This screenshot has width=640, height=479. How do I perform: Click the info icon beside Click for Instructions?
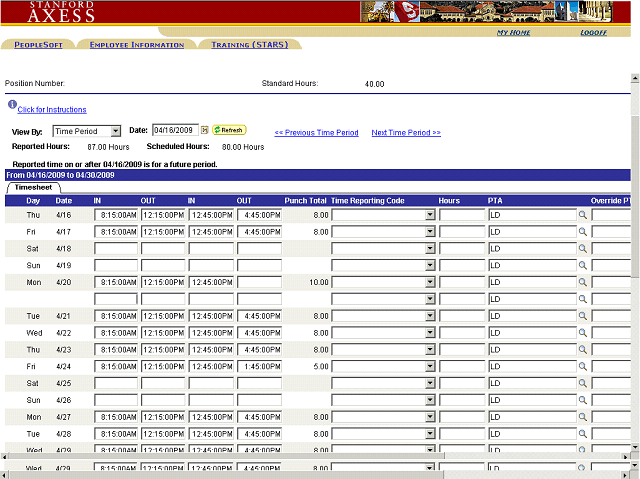[12, 105]
